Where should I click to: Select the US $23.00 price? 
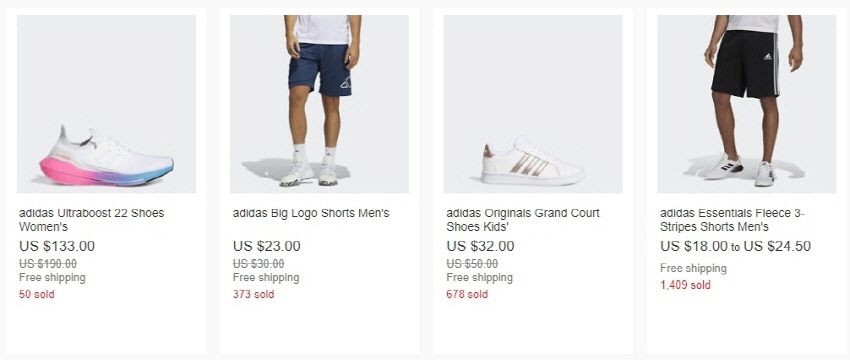pyautogui.click(x=267, y=246)
